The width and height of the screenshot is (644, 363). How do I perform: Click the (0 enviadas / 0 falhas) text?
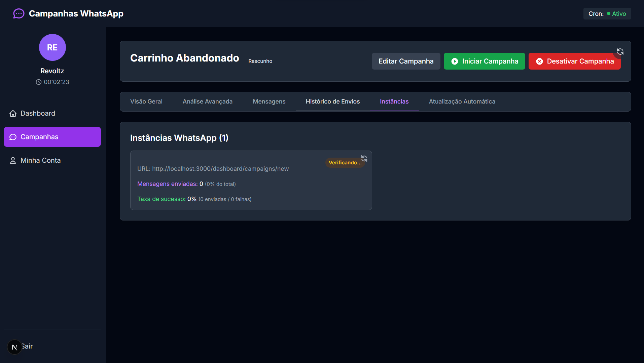(x=225, y=199)
